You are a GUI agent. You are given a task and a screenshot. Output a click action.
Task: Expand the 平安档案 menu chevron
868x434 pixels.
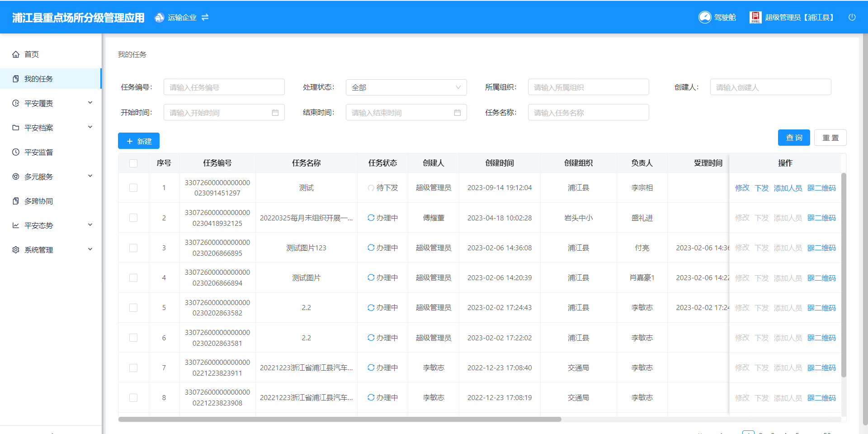[90, 127]
